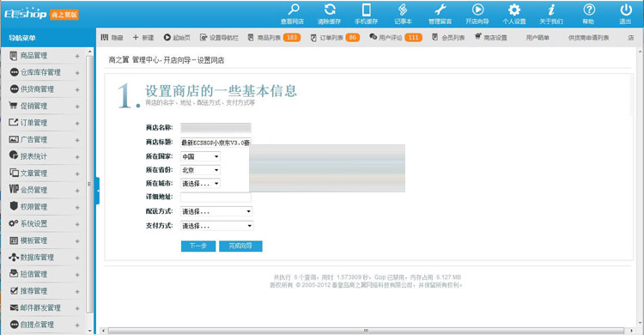
Task: Open the 所在省份 dropdown showing 北京
Action: pos(200,170)
